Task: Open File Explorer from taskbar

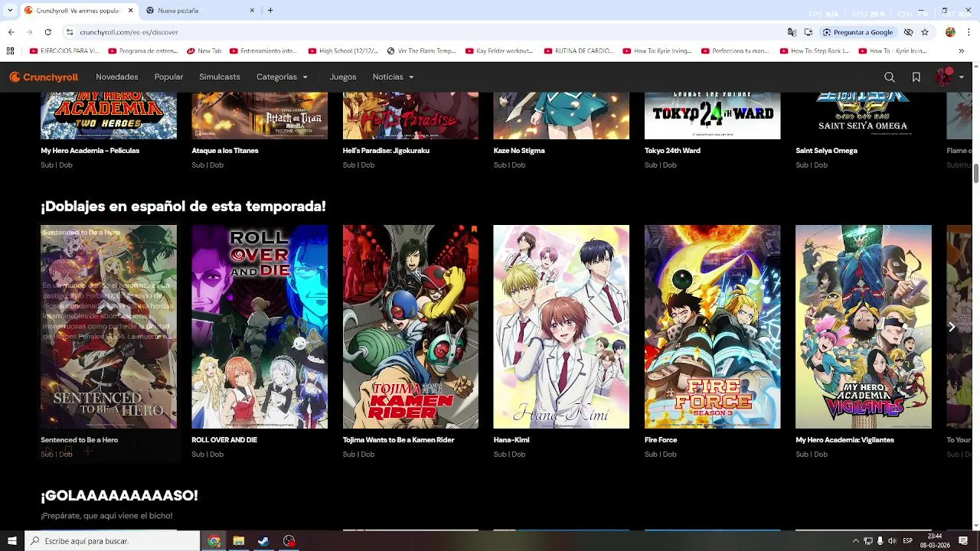Action: [x=239, y=541]
